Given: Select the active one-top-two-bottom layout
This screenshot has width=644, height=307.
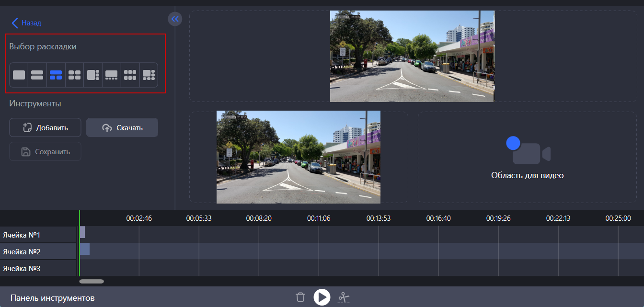Looking at the screenshot, I should pos(56,75).
